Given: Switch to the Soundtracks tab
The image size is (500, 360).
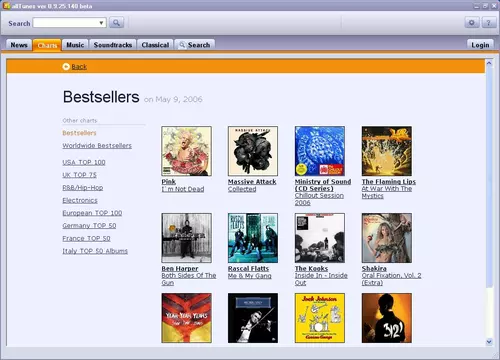Looking at the screenshot, I should pyautogui.click(x=113, y=45).
